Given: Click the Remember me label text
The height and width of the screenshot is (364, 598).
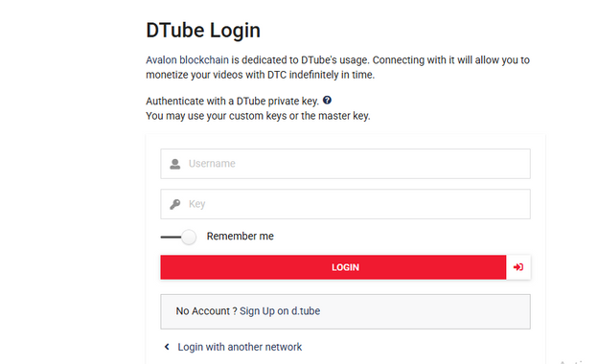Looking at the screenshot, I should coord(241,237).
